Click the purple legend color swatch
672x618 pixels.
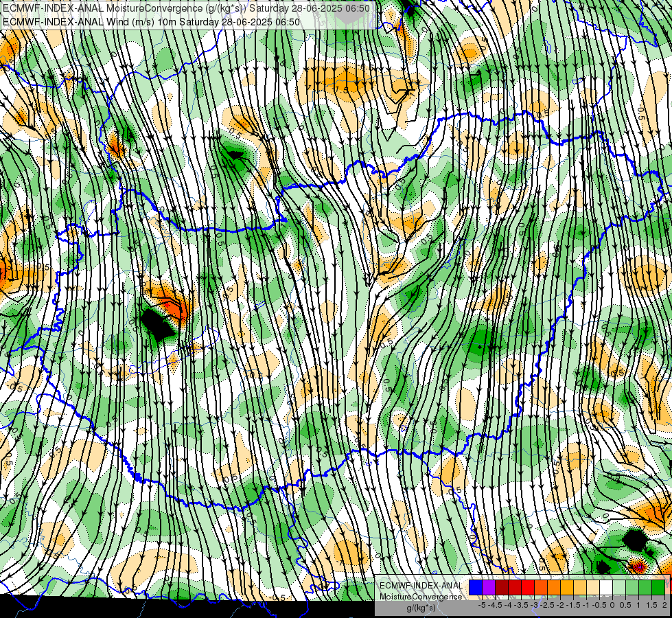click(x=489, y=588)
